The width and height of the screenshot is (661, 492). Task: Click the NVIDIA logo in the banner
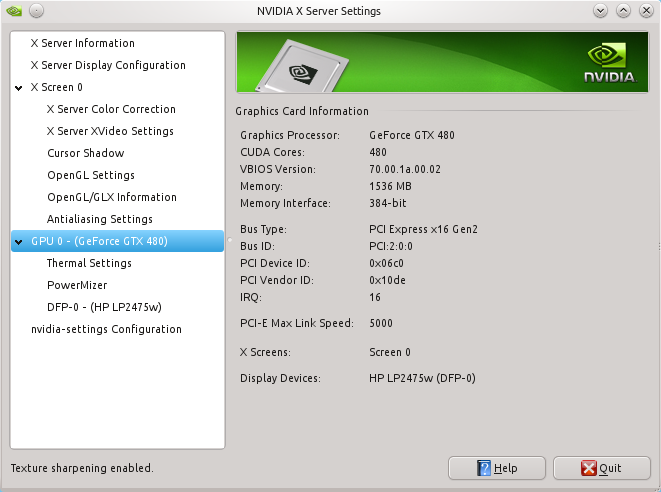coord(610,62)
